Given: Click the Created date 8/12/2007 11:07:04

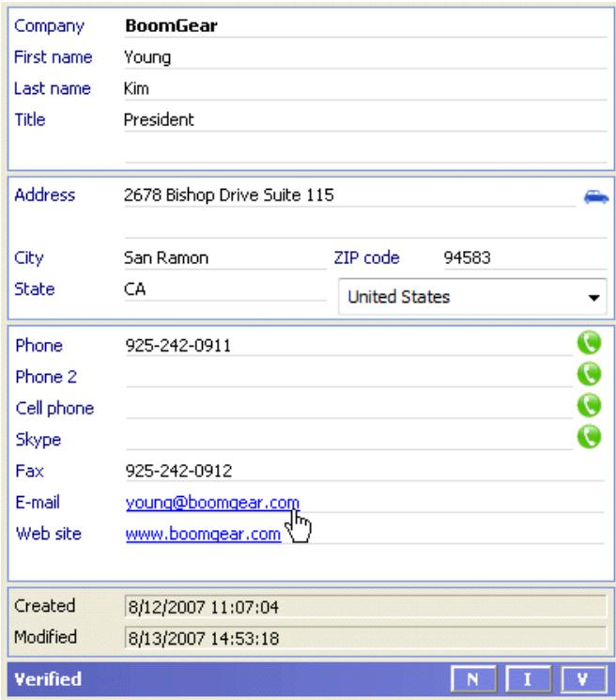Looking at the screenshot, I should (366, 607).
